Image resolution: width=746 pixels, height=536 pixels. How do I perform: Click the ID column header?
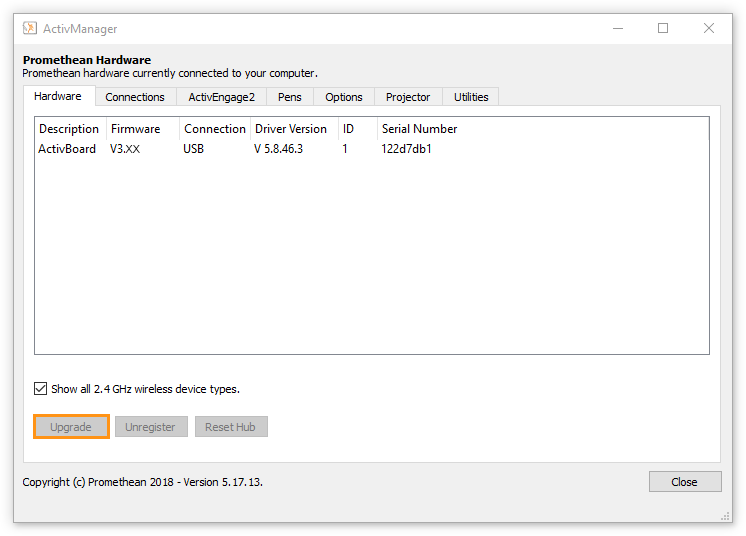coord(358,129)
